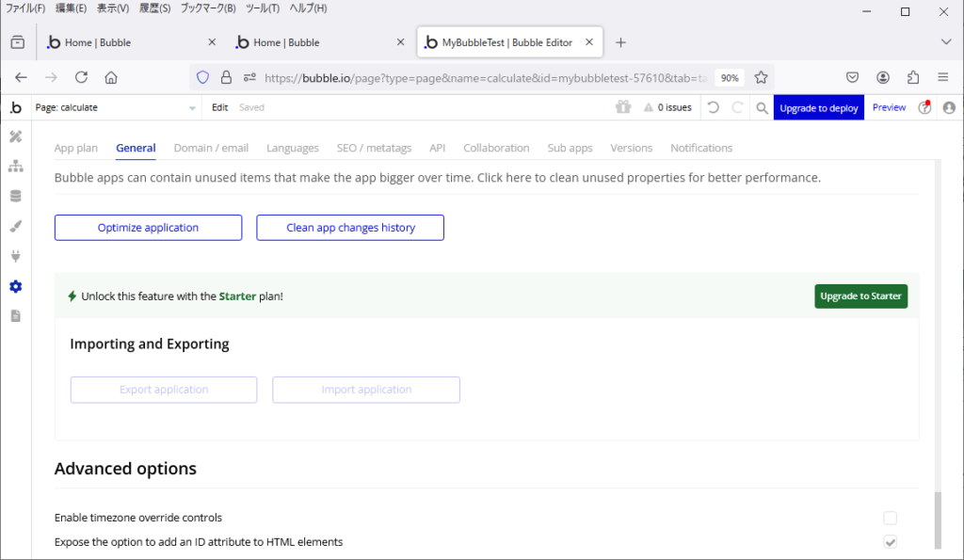Reload the page in the browser

tap(81, 77)
